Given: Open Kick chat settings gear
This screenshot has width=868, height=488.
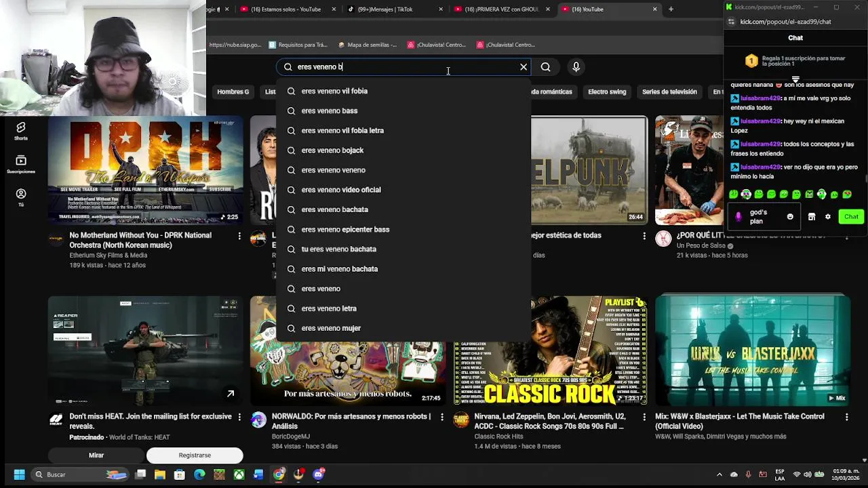Looking at the screenshot, I should 828,217.
